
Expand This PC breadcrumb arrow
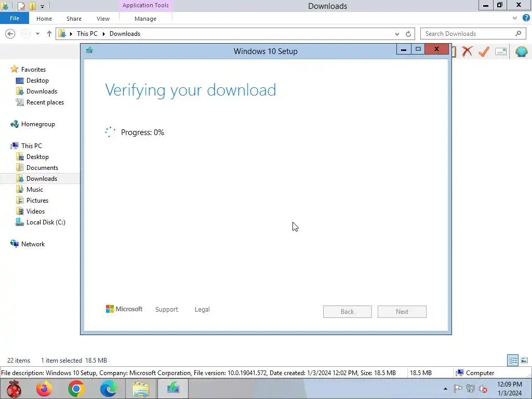(104, 34)
